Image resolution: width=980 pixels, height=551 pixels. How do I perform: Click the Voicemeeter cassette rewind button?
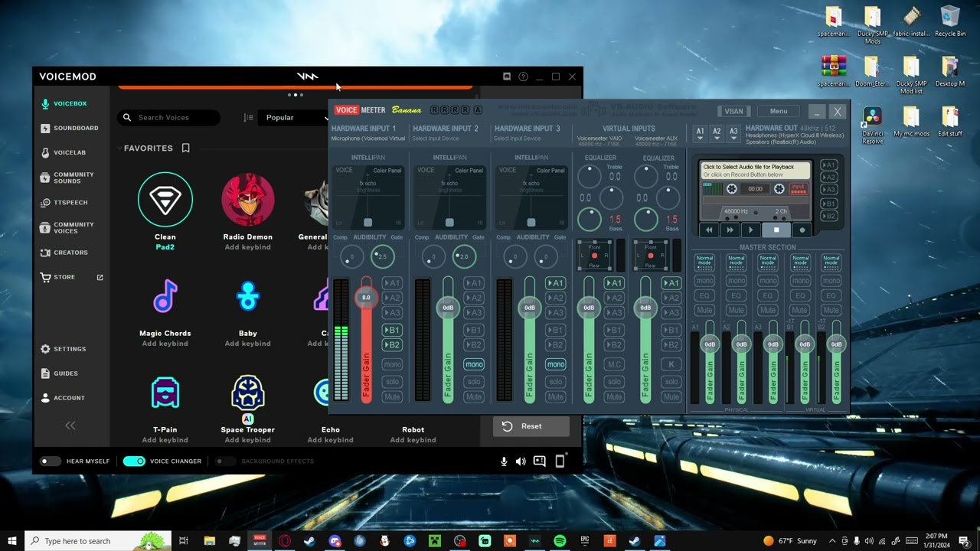point(709,230)
